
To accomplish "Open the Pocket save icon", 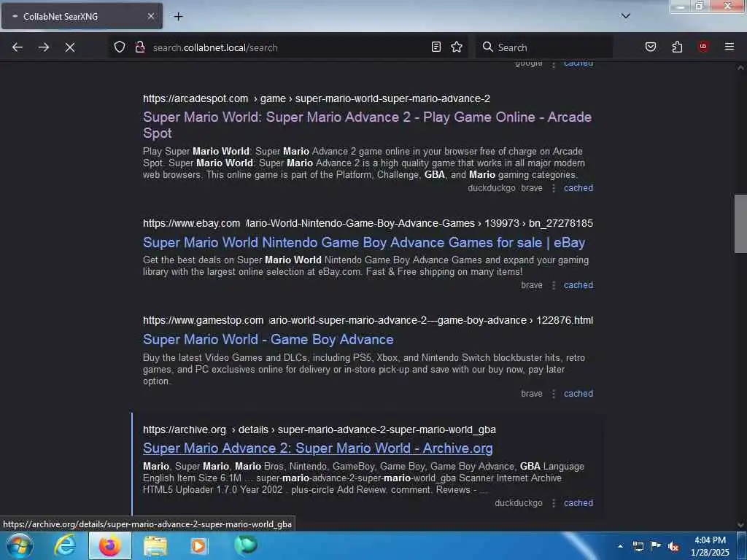I will coord(651,47).
